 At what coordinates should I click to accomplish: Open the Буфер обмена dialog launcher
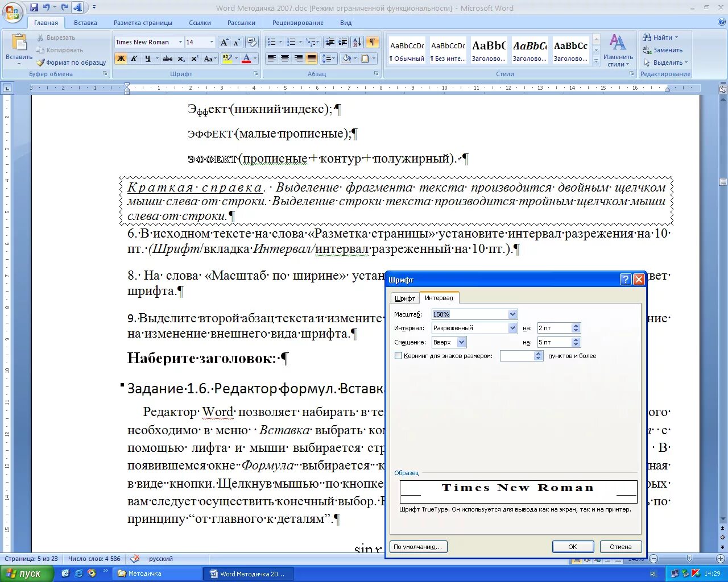(105, 74)
